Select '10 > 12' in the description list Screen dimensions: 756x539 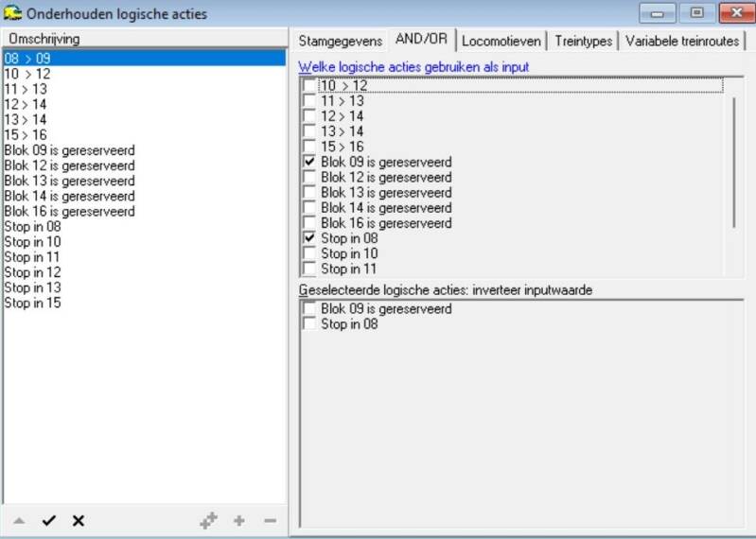pyautogui.click(x=144, y=74)
